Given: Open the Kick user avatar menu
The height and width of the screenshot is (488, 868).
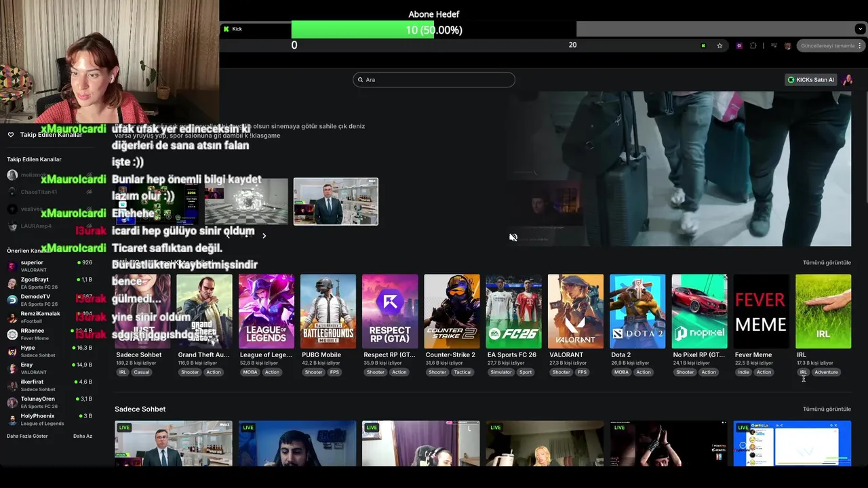Looking at the screenshot, I should [847, 79].
